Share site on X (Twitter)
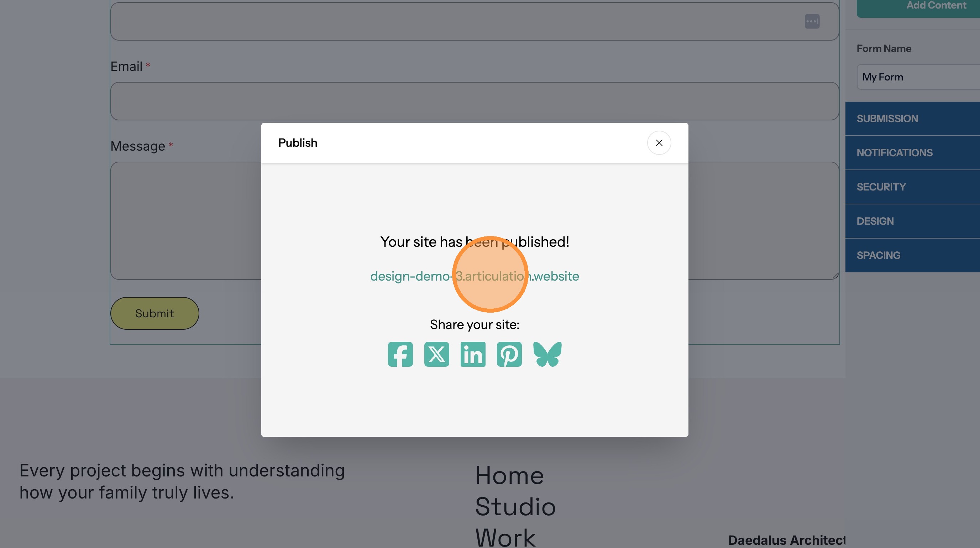 [x=436, y=354]
